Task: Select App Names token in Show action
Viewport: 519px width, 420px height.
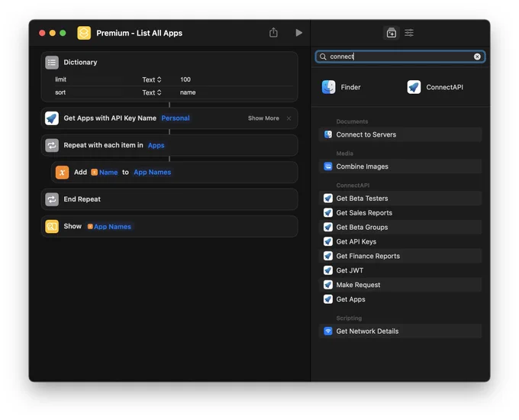Action: click(109, 227)
